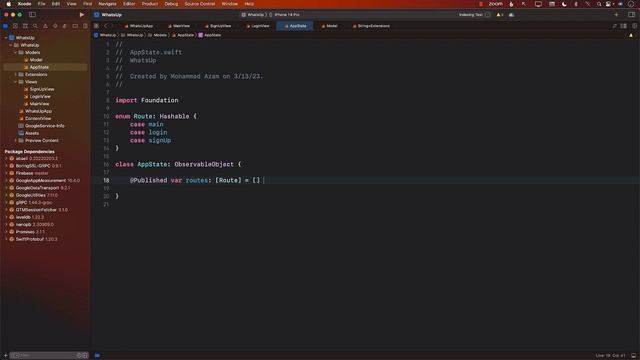The height and width of the screenshot is (360, 640).
Task: Open the adjust editor options icon
Action: pos(624,26)
